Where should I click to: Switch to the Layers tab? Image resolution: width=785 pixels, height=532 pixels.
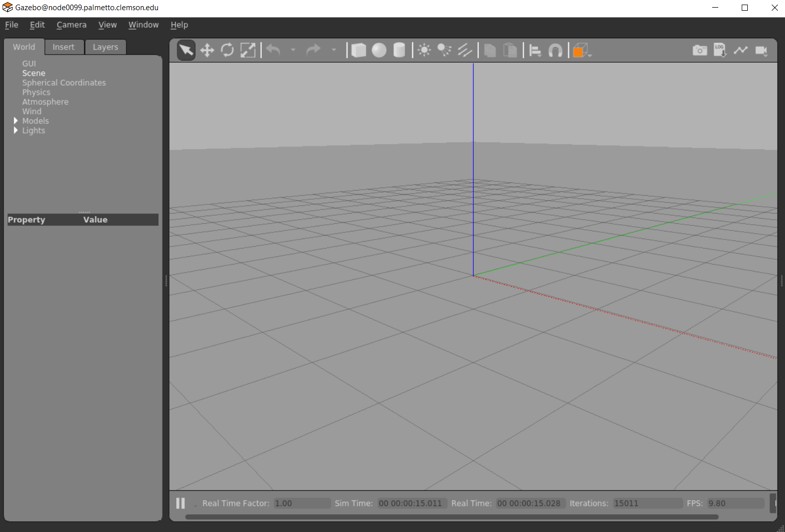pos(105,47)
